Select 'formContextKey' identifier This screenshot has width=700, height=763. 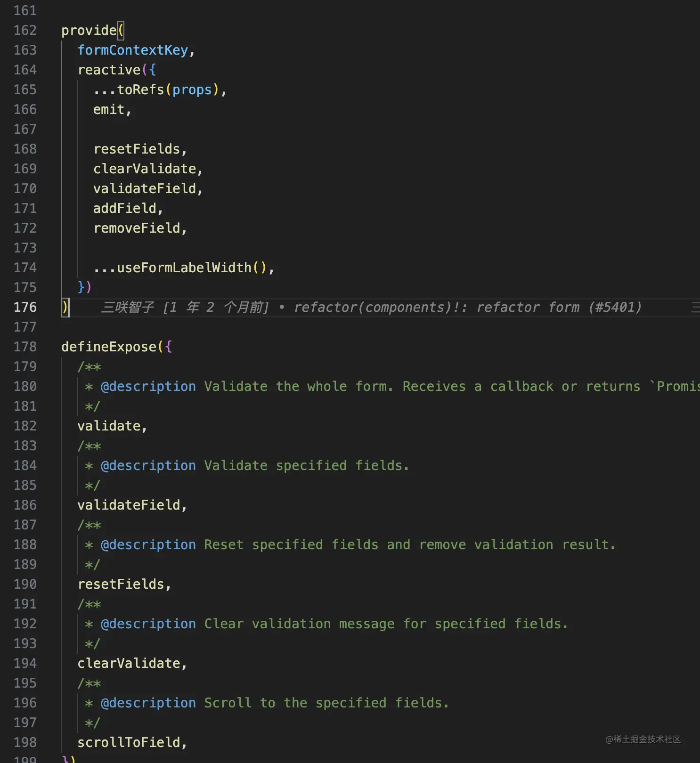point(133,50)
